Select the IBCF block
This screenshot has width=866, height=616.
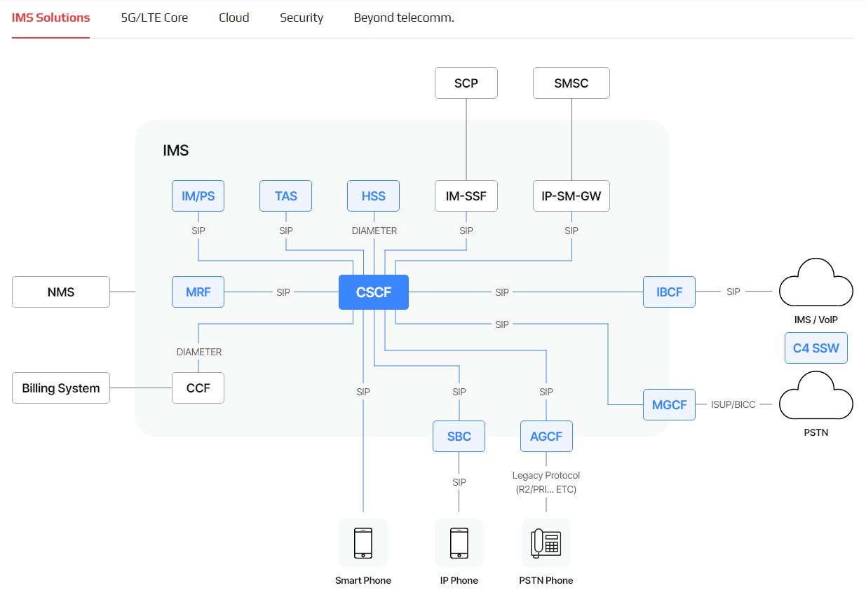[669, 292]
